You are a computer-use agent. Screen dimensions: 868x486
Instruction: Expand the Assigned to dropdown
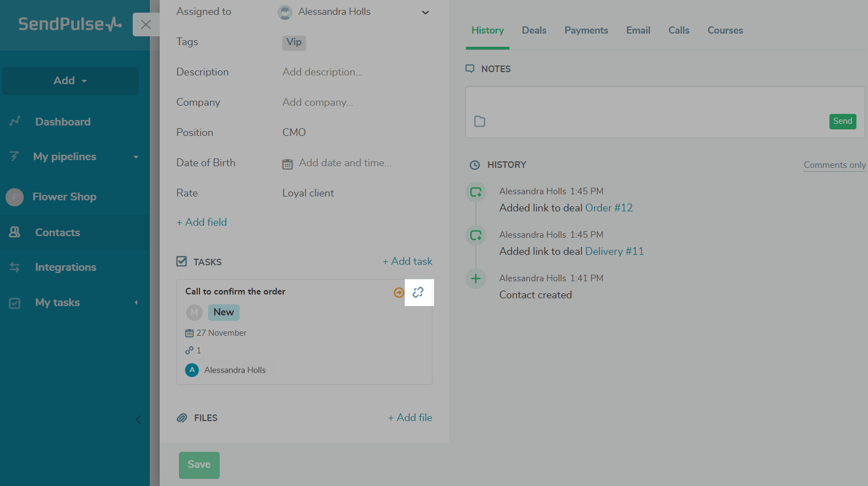pos(425,12)
